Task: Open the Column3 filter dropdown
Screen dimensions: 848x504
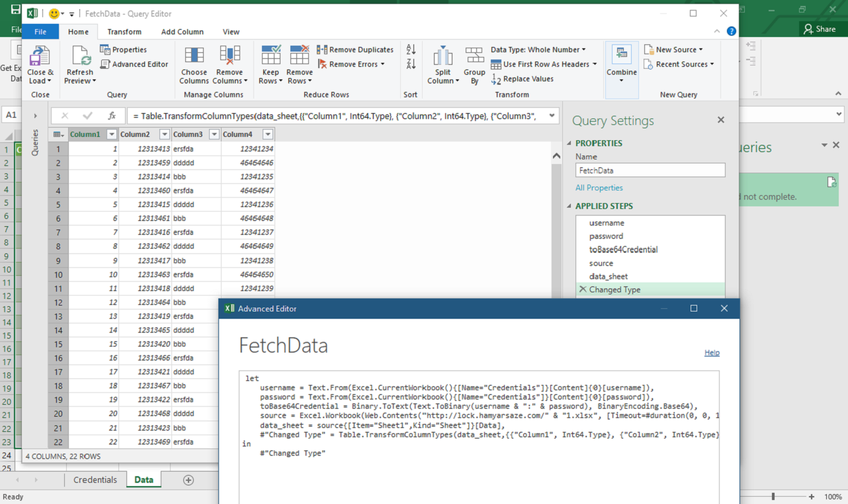Action: [214, 135]
